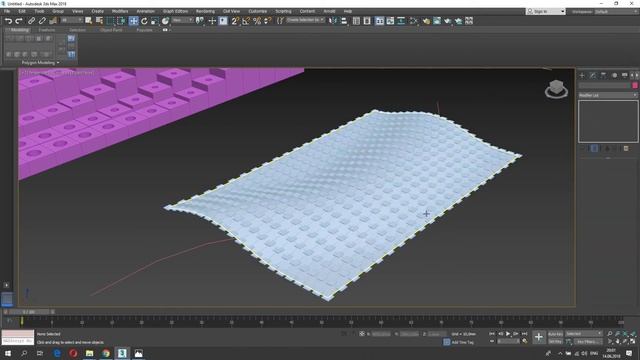Expand the Polygon Modeling panel
Screen dimensions: 640x360
point(40,63)
